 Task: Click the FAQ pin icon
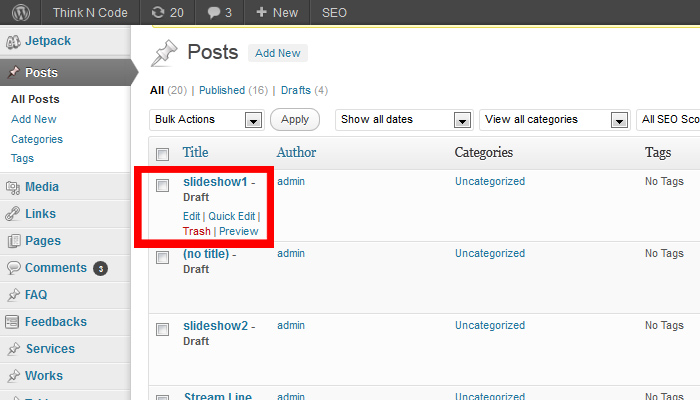(14, 295)
